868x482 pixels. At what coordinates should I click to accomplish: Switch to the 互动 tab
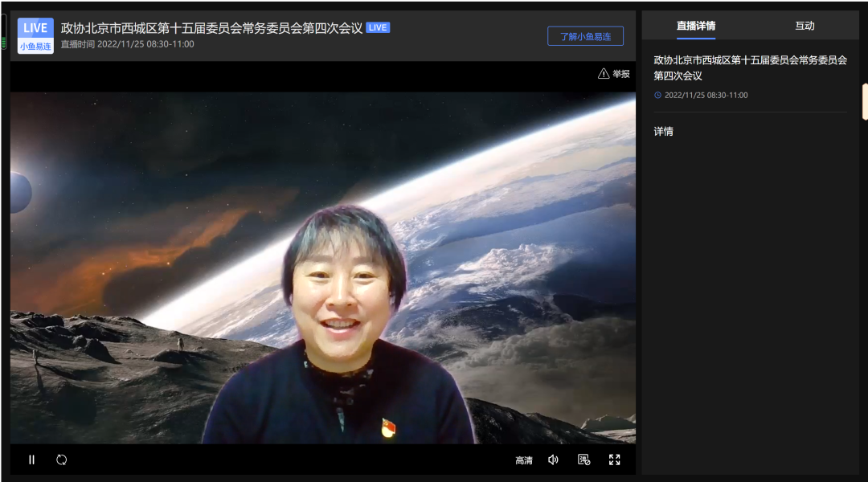pos(805,26)
